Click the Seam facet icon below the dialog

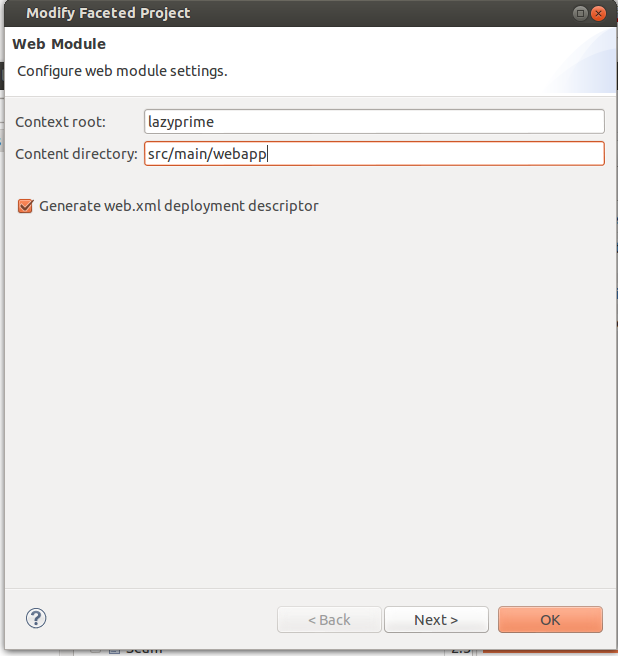pyautogui.click(x=114, y=651)
